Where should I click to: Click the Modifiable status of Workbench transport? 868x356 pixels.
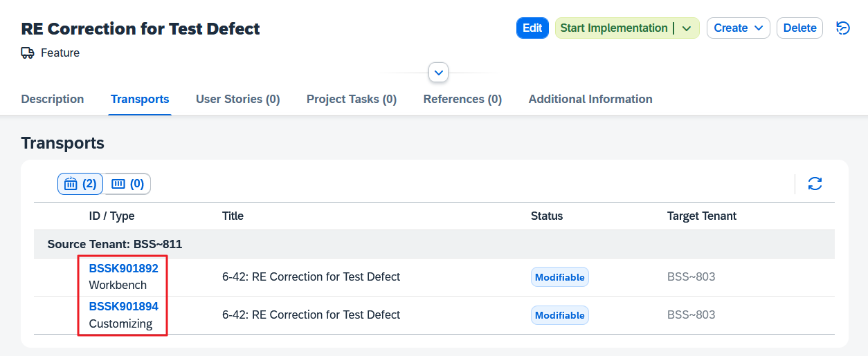point(560,277)
